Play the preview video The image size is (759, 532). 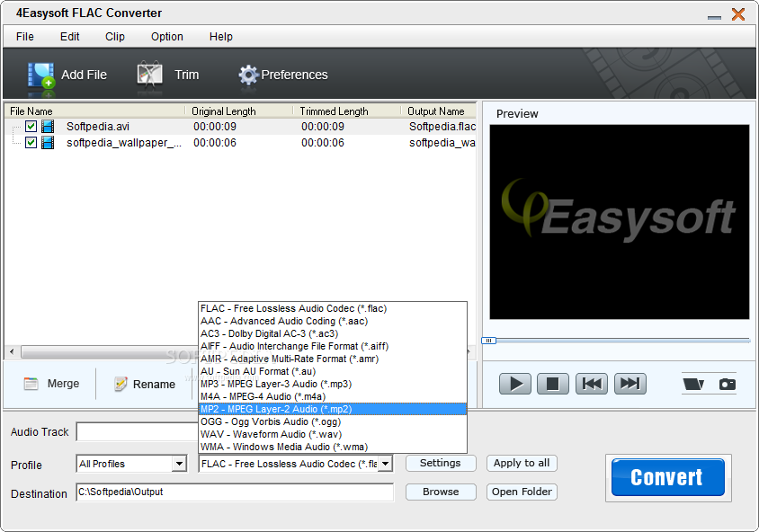(x=515, y=384)
